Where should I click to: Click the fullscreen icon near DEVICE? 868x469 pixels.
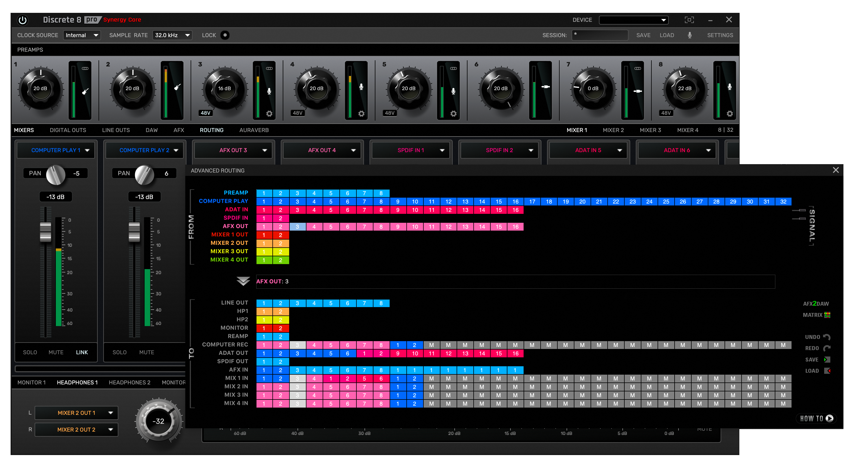coord(689,20)
